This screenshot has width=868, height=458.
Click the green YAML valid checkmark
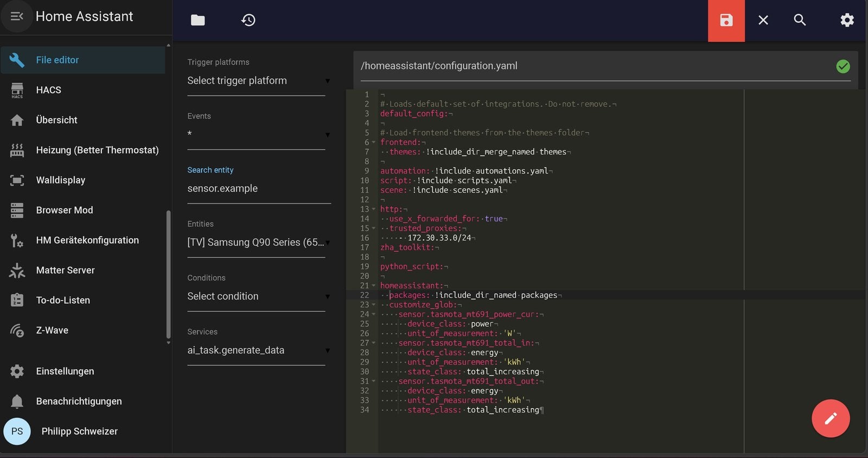point(843,66)
